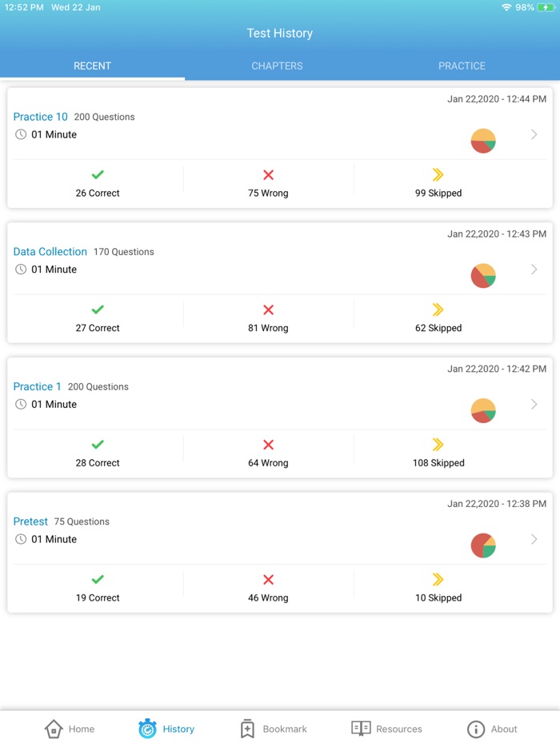The height and width of the screenshot is (747, 560).
Task: Switch to the PRACTICE tab
Action: 462,66
